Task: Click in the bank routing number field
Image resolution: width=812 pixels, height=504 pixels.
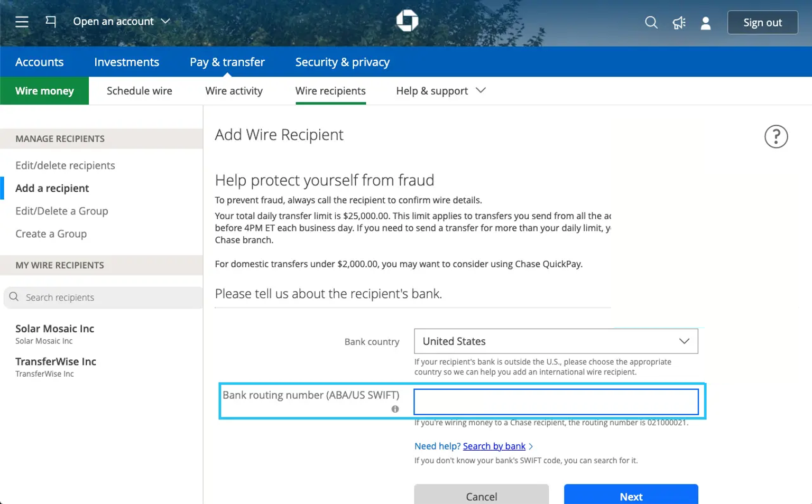Action: [x=556, y=402]
